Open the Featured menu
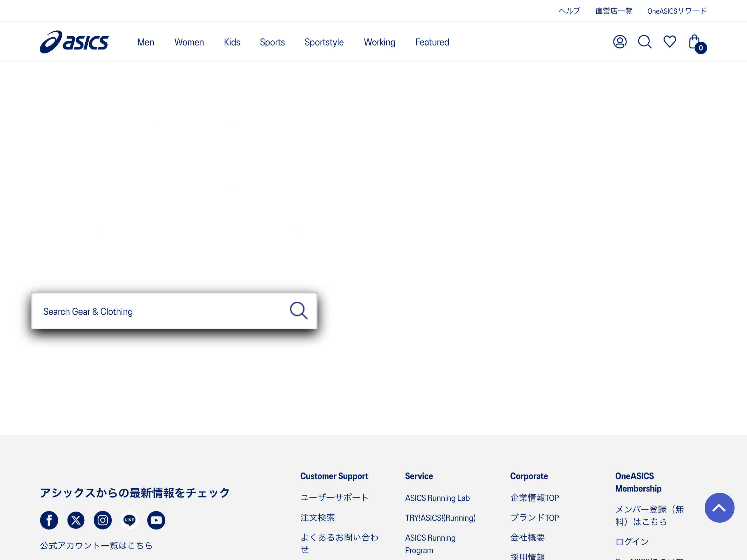Screen dimensions: 747x560 click(x=432, y=42)
